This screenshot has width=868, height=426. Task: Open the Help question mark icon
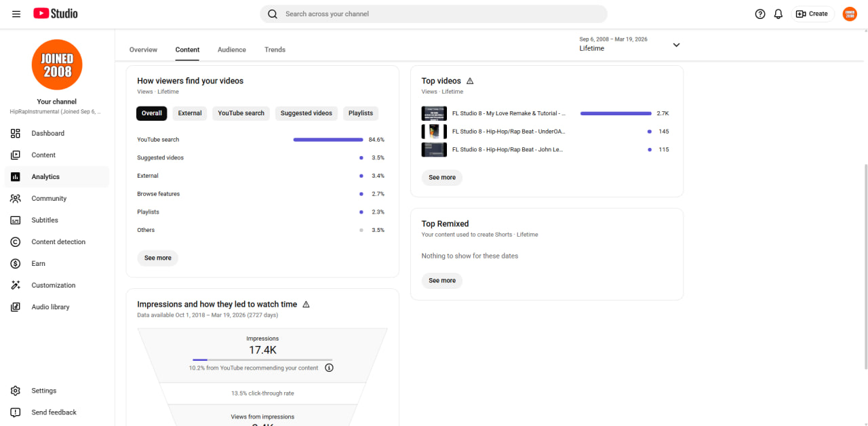760,14
